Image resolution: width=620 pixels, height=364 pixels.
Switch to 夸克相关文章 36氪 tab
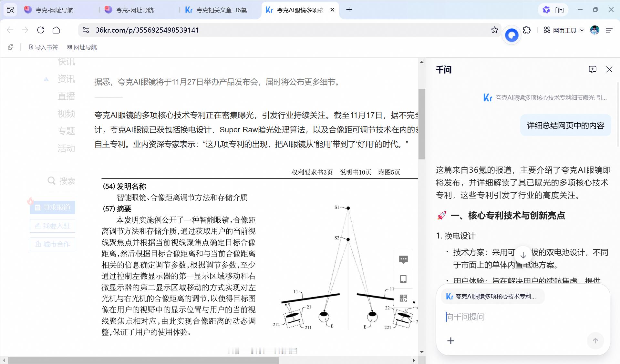[221, 10]
